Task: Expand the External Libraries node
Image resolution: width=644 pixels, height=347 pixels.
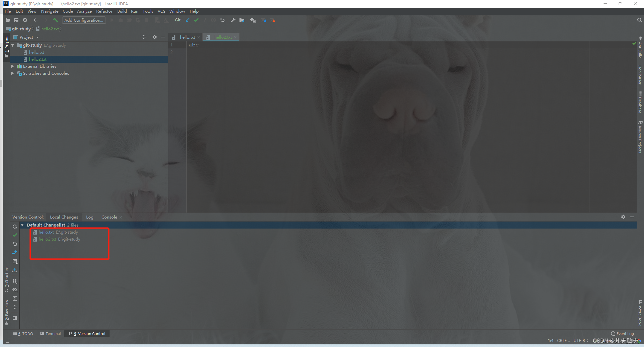Action: tap(13, 66)
